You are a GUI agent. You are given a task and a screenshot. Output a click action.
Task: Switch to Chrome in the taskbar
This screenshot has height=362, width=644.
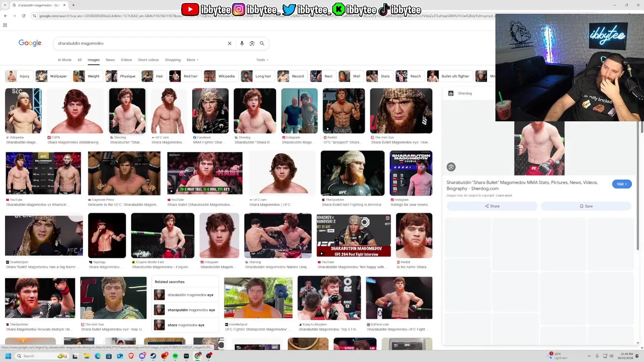click(198, 356)
